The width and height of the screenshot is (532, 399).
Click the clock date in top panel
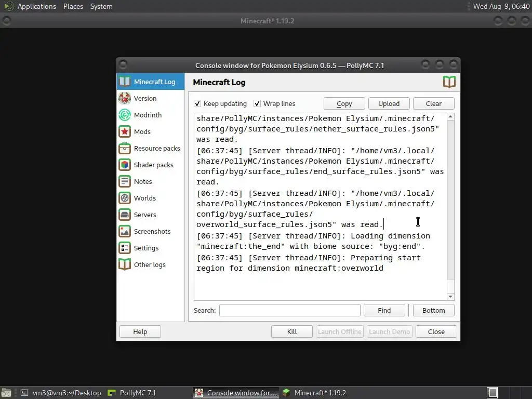tap(501, 6)
